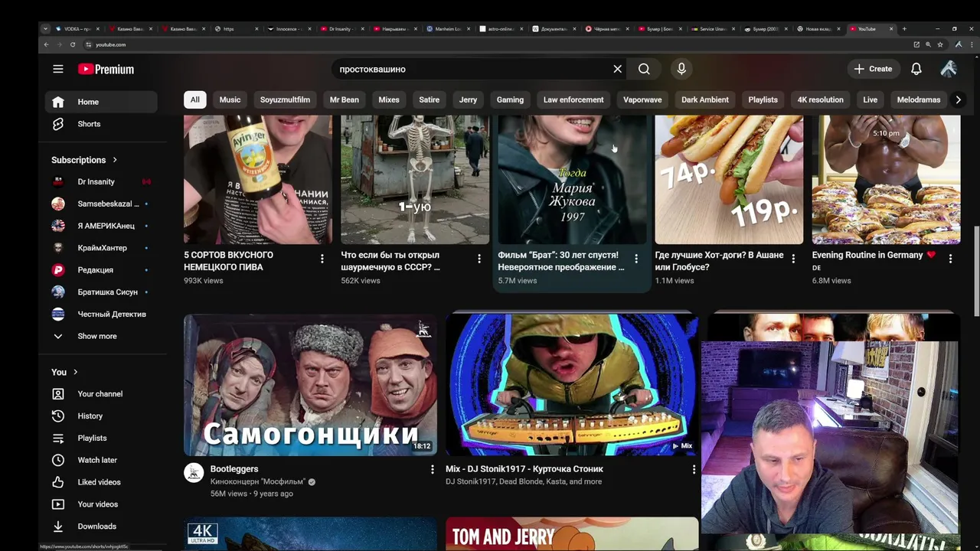This screenshot has height=551, width=980.
Task: Open options for the шаурмечную в СССР short
Action: point(479,259)
